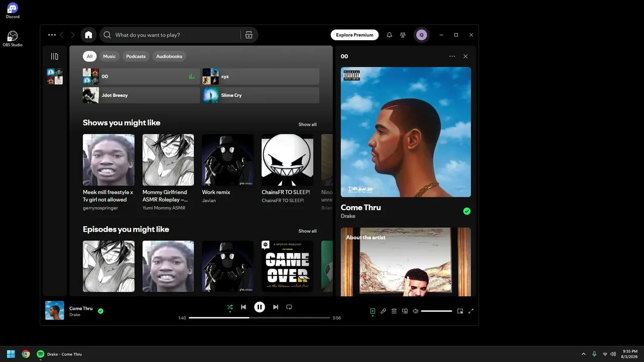Toggle repeat mode
Image resolution: width=644 pixels, height=362 pixels.
click(289, 307)
